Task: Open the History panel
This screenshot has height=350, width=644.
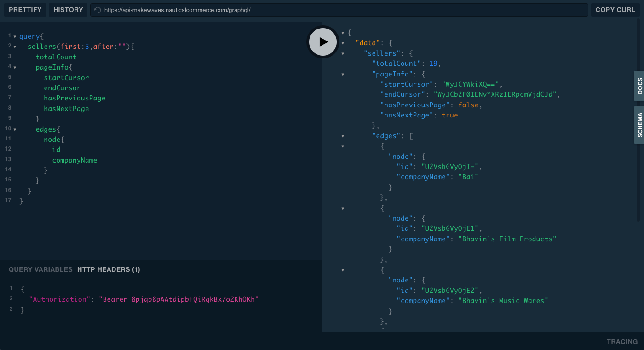Action: [68, 10]
